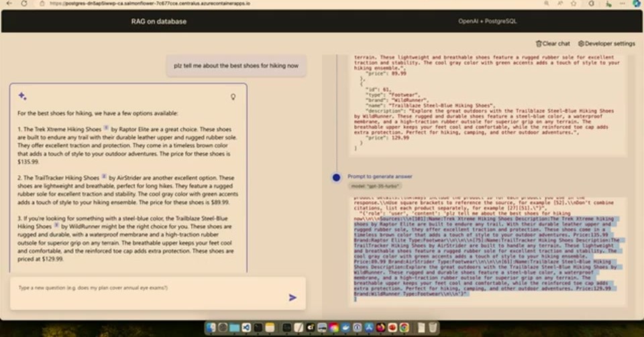Image resolution: width=644 pixels, height=337 pixels.
Task: Open Notes app from the dock
Action: pos(270,327)
